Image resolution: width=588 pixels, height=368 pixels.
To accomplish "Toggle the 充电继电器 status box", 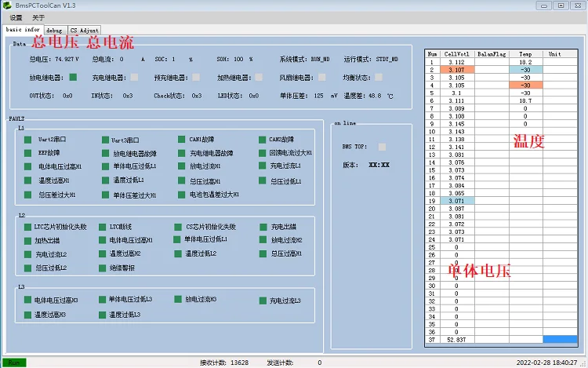I will click(135, 77).
